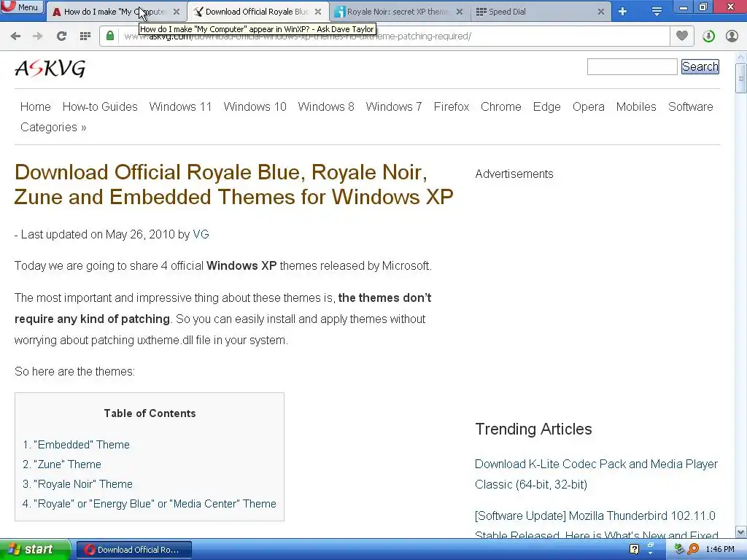
Task: Open Mobiles navigation link
Action: (x=636, y=106)
